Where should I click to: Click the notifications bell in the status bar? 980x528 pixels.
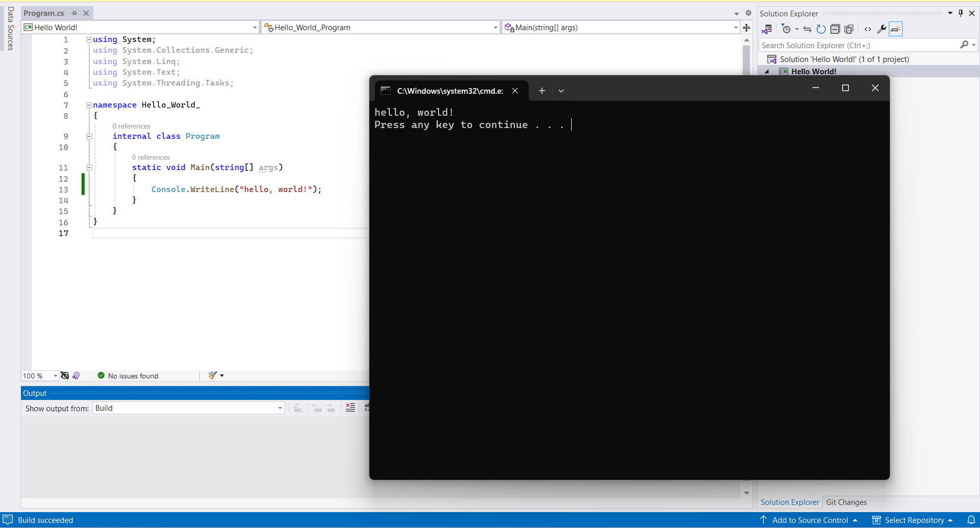pos(971,520)
